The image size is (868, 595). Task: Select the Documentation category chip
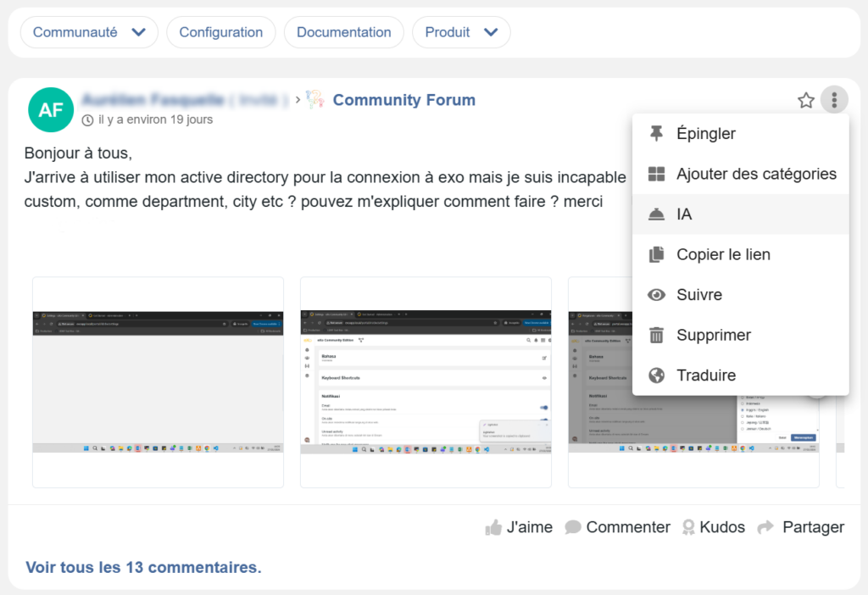pyautogui.click(x=343, y=32)
